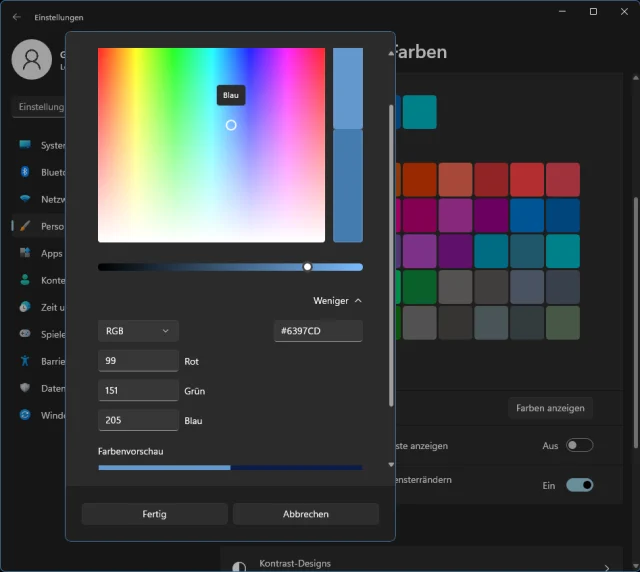Viewport: 640px width, 572px height.
Task: Open Bluetooth settings via its sidebar icon
Action: pyautogui.click(x=25, y=172)
